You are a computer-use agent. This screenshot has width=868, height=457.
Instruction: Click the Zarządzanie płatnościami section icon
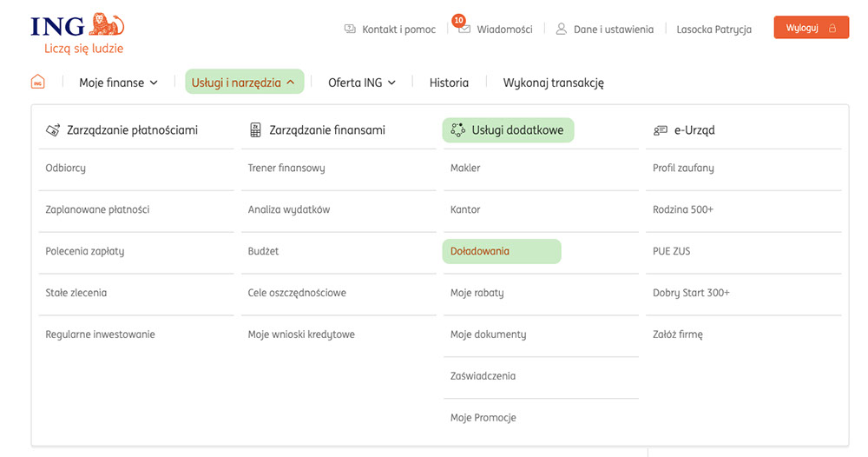pos(53,130)
